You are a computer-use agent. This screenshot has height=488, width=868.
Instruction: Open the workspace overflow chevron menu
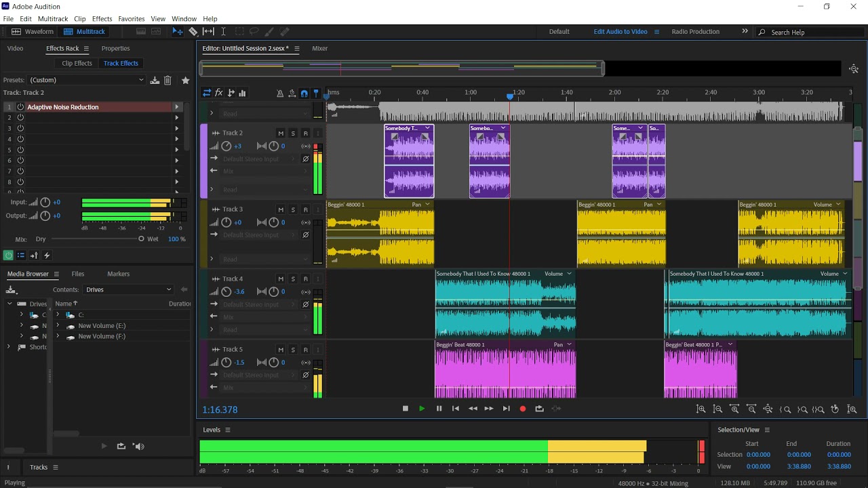[x=745, y=31]
